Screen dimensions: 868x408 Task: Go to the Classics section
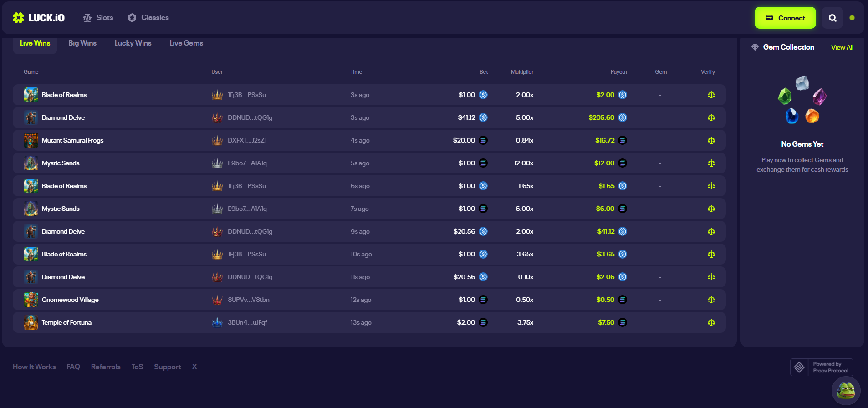[148, 18]
